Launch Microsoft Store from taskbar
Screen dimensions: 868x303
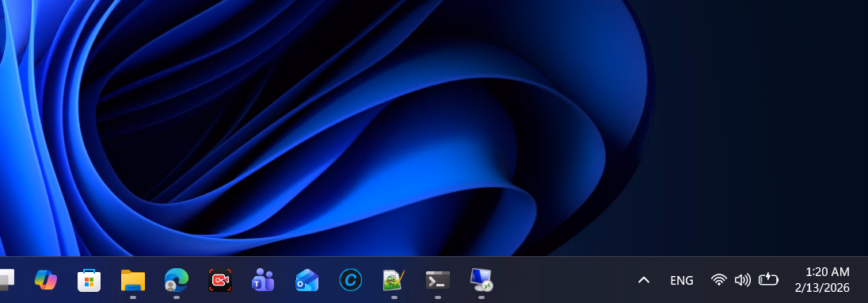pos(89,280)
